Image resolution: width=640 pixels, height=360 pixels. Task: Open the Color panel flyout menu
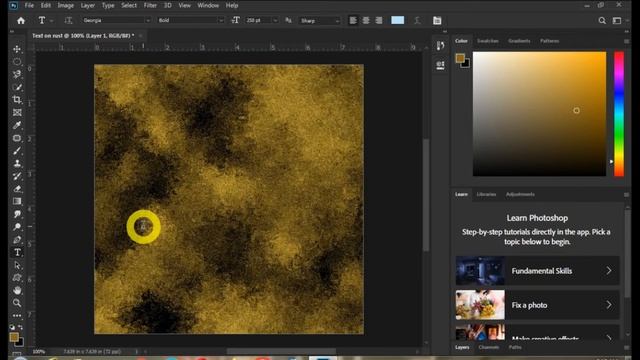coord(627,41)
